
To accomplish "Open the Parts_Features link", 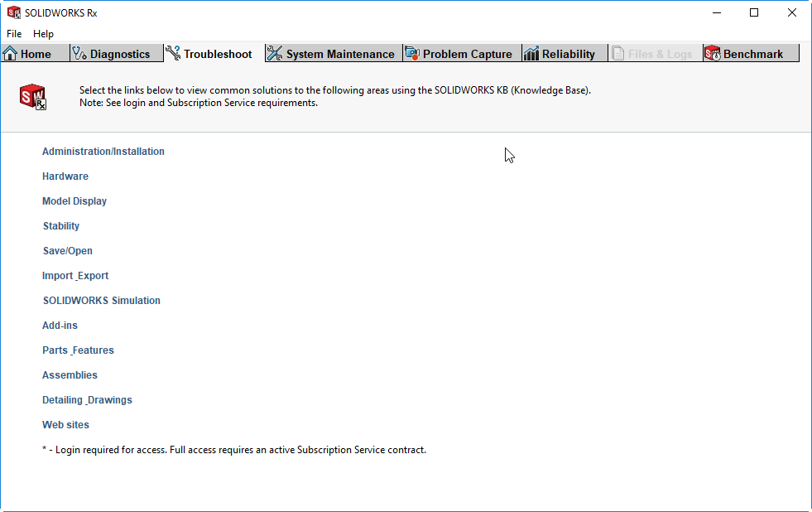I will click(x=78, y=350).
